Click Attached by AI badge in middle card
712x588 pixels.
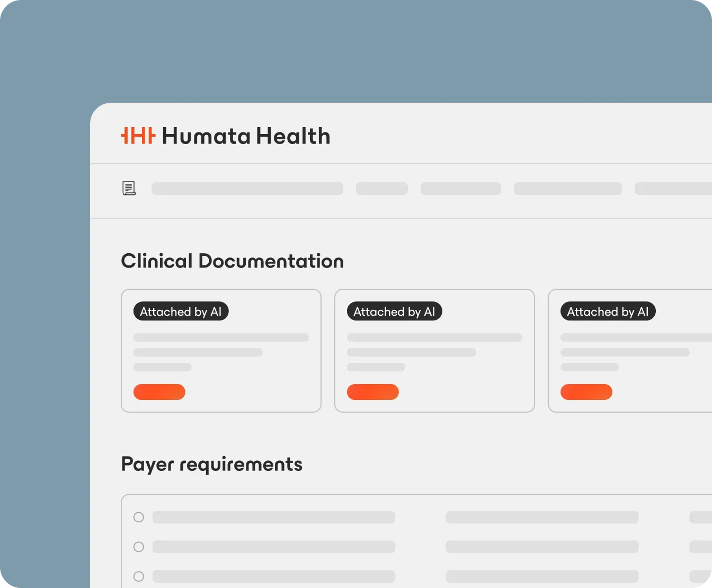[394, 311]
